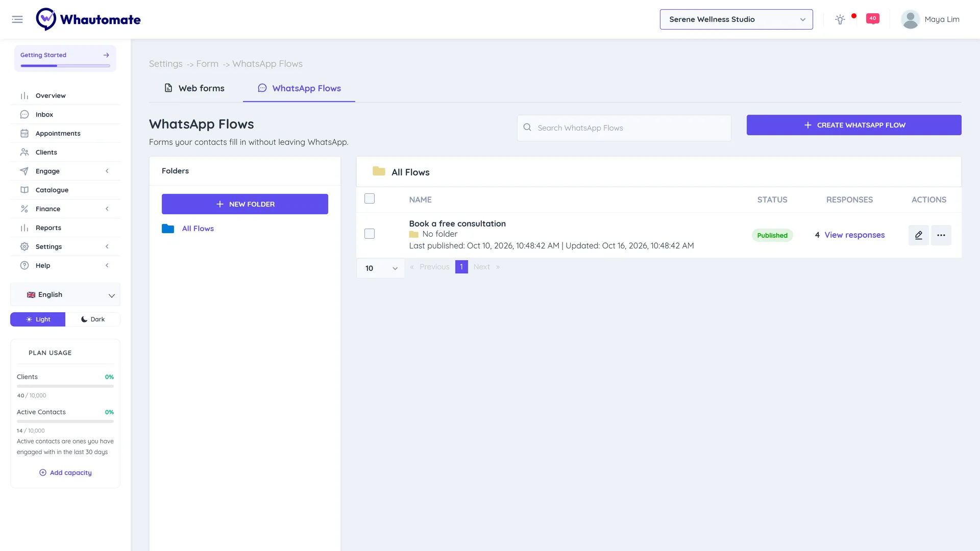This screenshot has width=980, height=551.
Task: Open the rows-per-page dropdown showing 10
Action: [x=381, y=268]
